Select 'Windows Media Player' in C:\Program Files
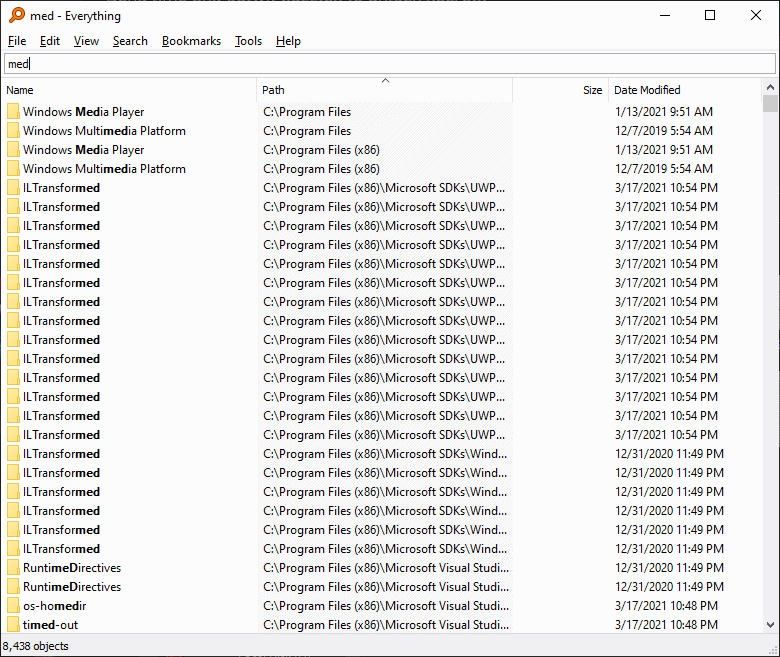This screenshot has width=780, height=657. point(84,112)
